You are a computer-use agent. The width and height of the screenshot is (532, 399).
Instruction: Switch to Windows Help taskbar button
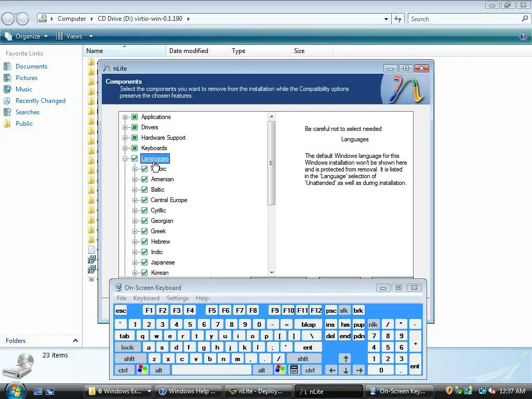pos(188,391)
